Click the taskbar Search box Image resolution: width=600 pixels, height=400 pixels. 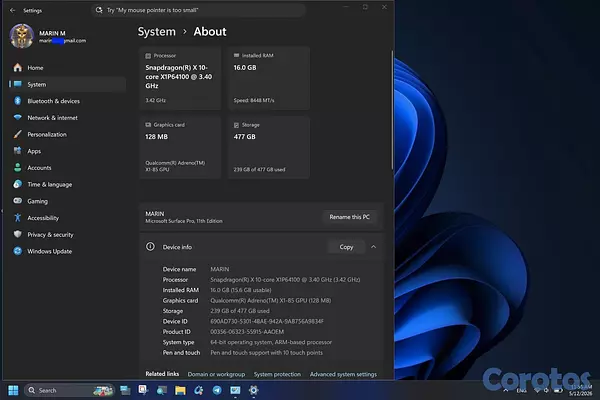[69, 390]
